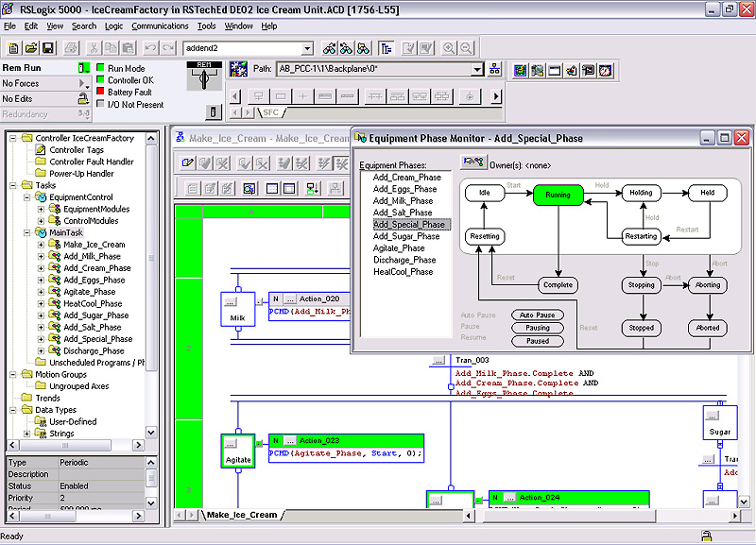756x545 pixels.
Task: Click the Cut scissors icon
Action: [x=94, y=48]
